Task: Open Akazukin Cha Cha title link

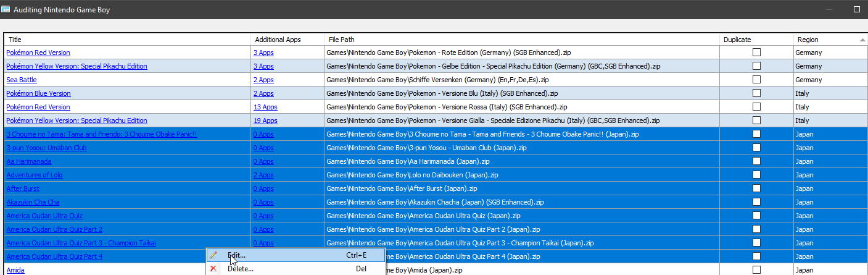Action: (x=33, y=202)
